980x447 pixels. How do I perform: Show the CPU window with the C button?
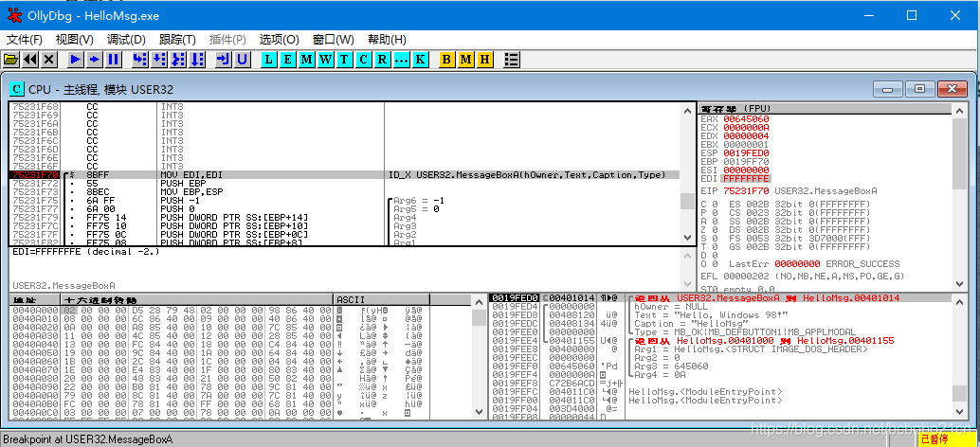coord(364,60)
